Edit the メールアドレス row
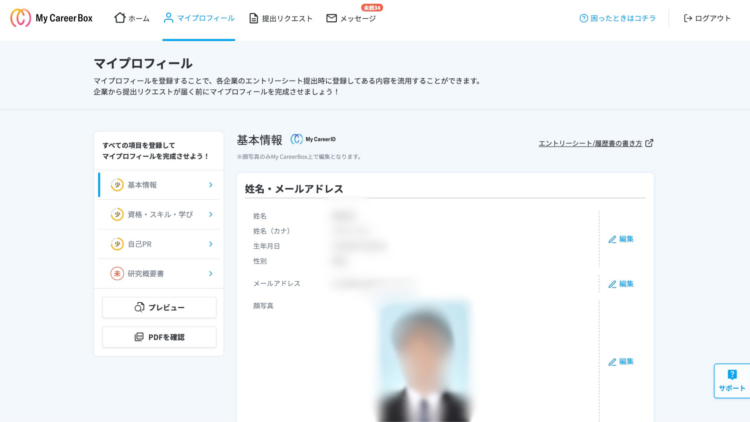 point(621,284)
